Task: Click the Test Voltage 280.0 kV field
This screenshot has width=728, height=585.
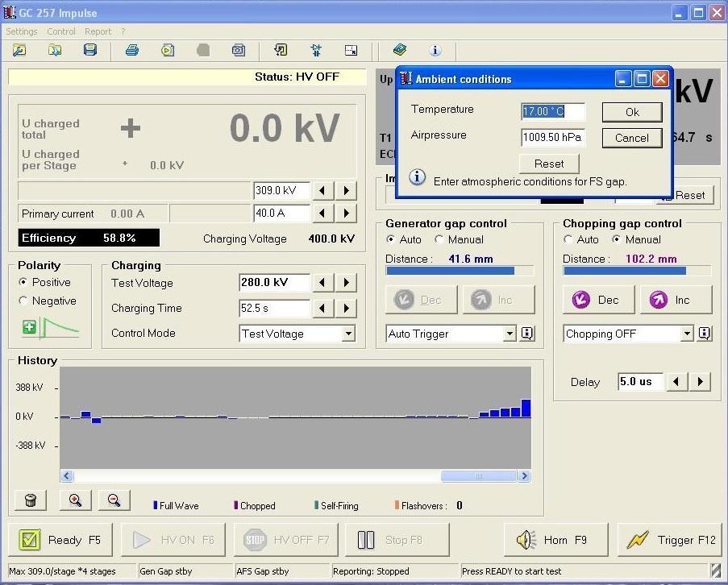Action: (x=274, y=283)
